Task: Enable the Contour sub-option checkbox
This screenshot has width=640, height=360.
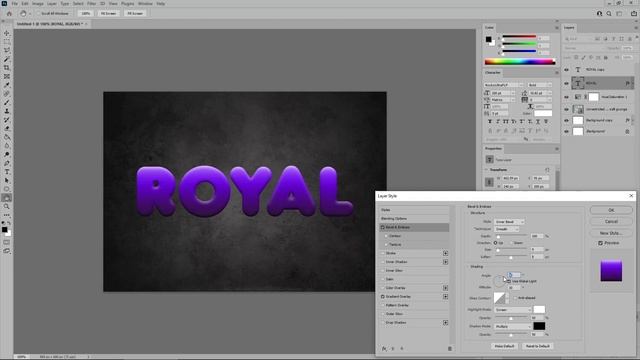Action: 386,236
